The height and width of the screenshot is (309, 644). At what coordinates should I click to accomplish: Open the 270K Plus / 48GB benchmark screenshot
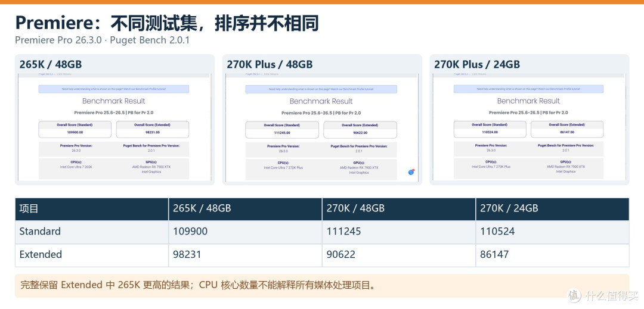pyautogui.click(x=321, y=127)
